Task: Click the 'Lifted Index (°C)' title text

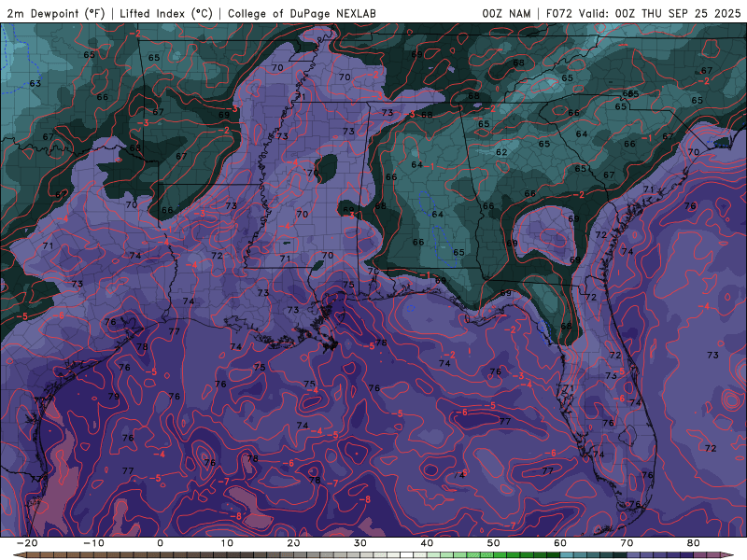Action: point(166,14)
